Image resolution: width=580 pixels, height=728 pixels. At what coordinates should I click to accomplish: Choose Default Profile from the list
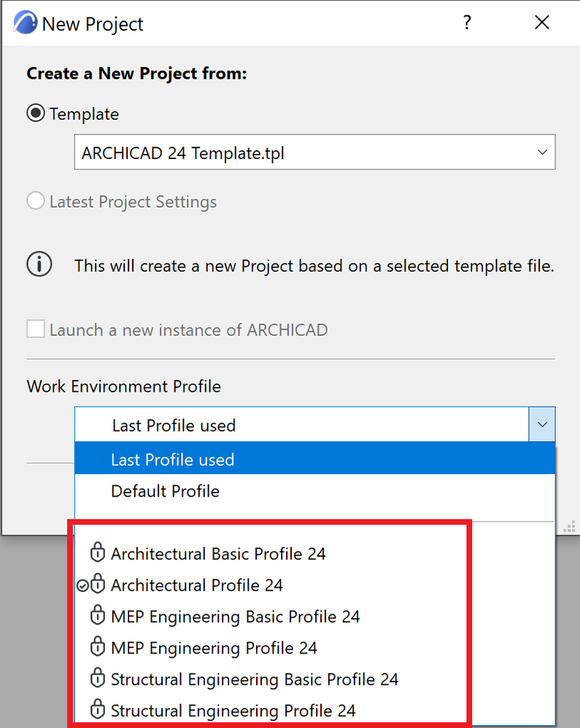pos(166,491)
